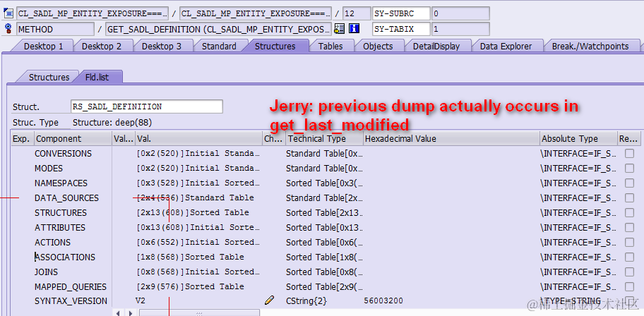644x316 pixels.
Task: Select the ASSOCIATIONS component name
Action: click(x=65, y=257)
